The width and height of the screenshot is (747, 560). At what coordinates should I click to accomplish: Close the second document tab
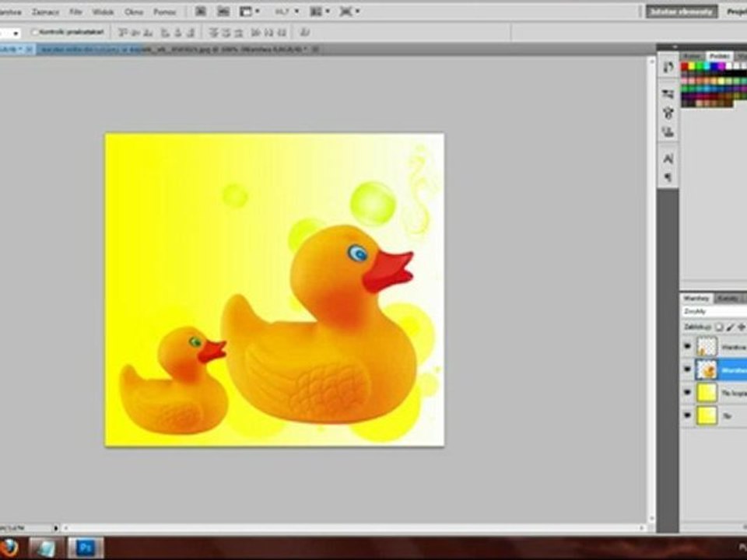(315, 49)
